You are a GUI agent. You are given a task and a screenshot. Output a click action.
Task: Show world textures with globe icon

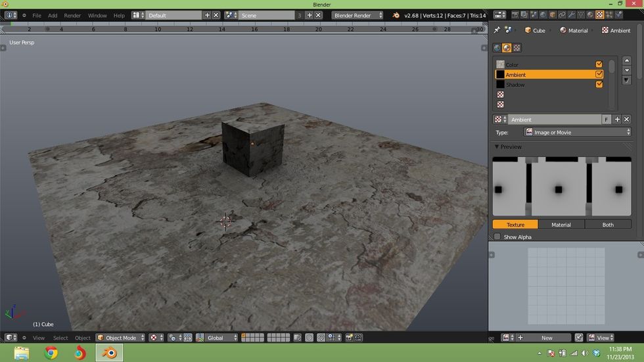(497, 47)
